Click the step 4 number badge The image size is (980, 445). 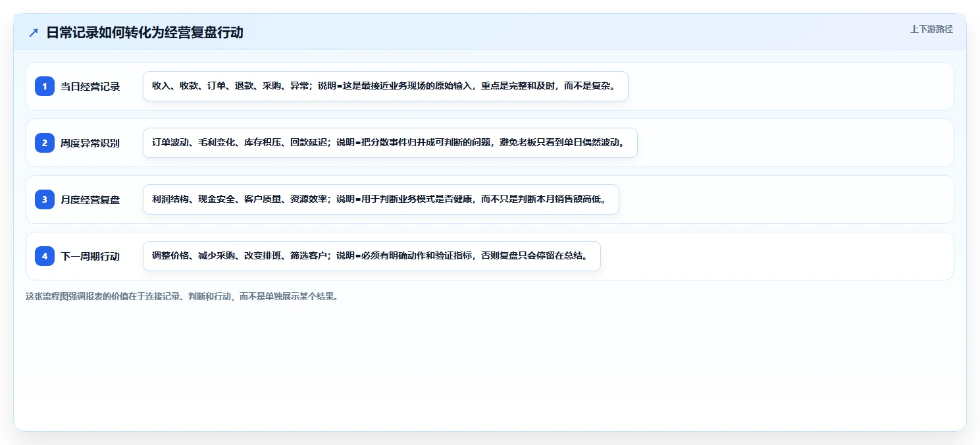tap(45, 256)
